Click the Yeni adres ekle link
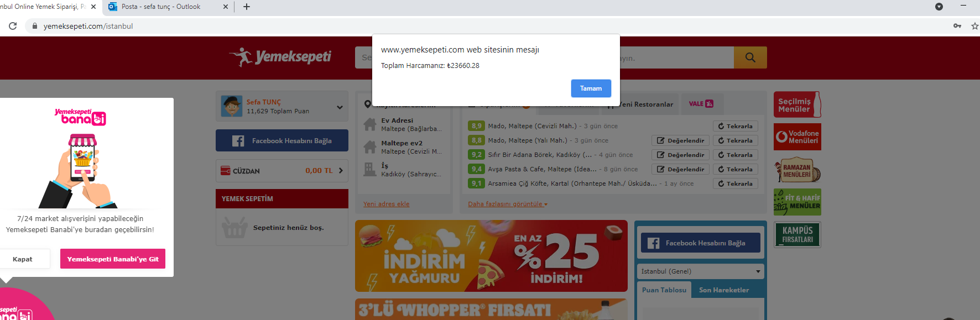 (386, 204)
